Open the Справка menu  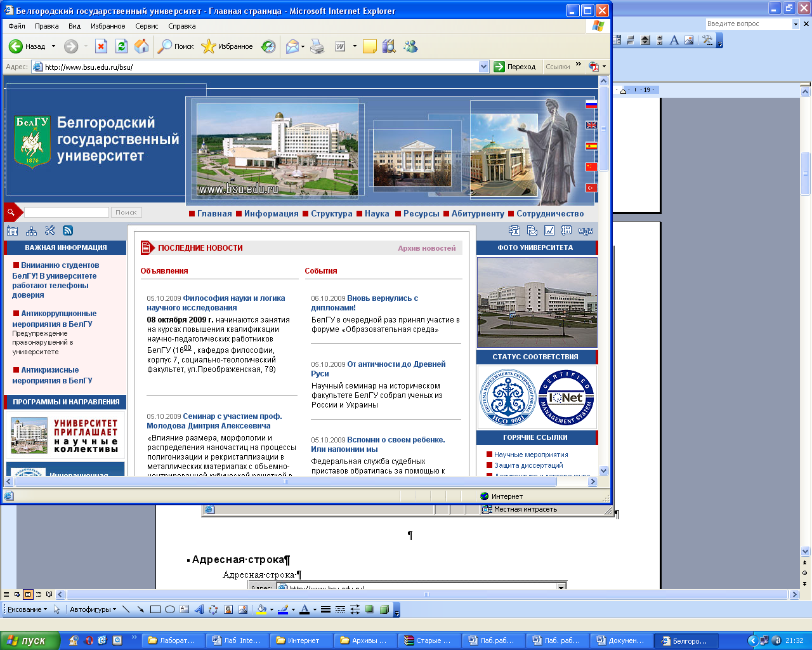182,26
